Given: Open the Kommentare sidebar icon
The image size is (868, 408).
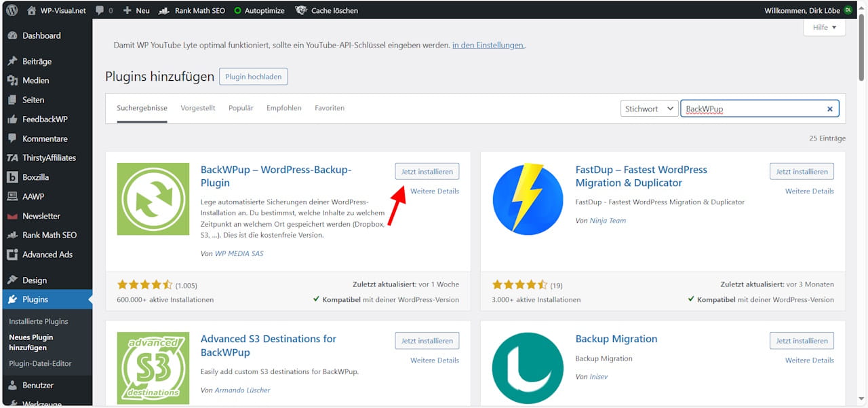Looking at the screenshot, I should point(12,138).
